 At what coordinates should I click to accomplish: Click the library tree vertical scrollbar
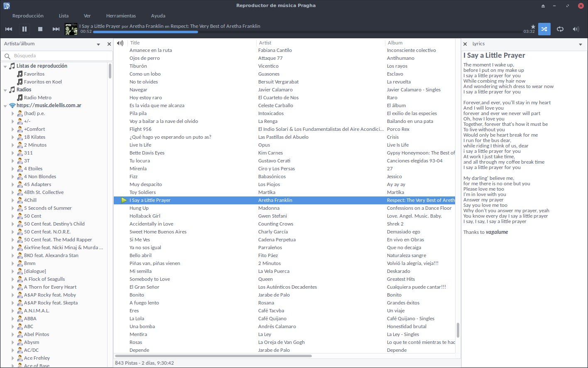point(110,71)
